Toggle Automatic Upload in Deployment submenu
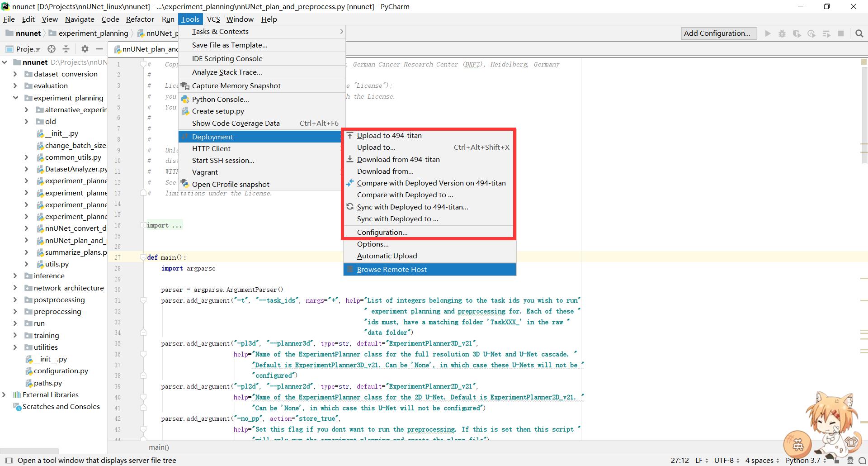This screenshot has height=466, width=868. (429, 256)
